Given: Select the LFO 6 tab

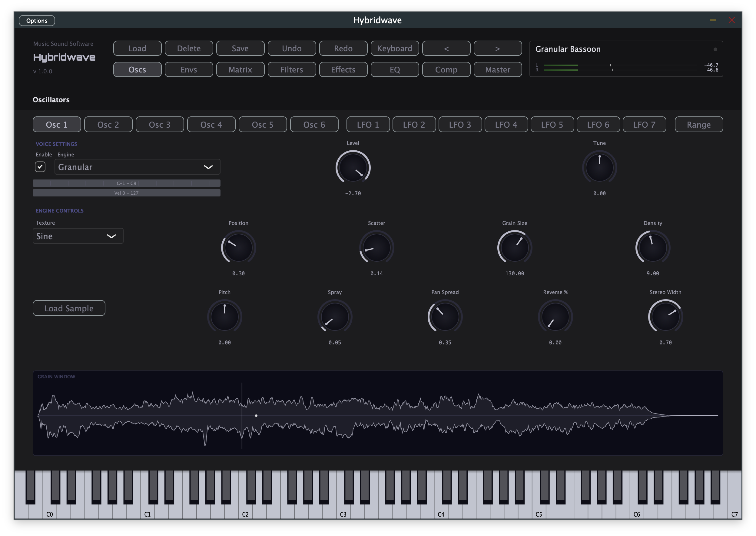Looking at the screenshot, I should [598, 124].
